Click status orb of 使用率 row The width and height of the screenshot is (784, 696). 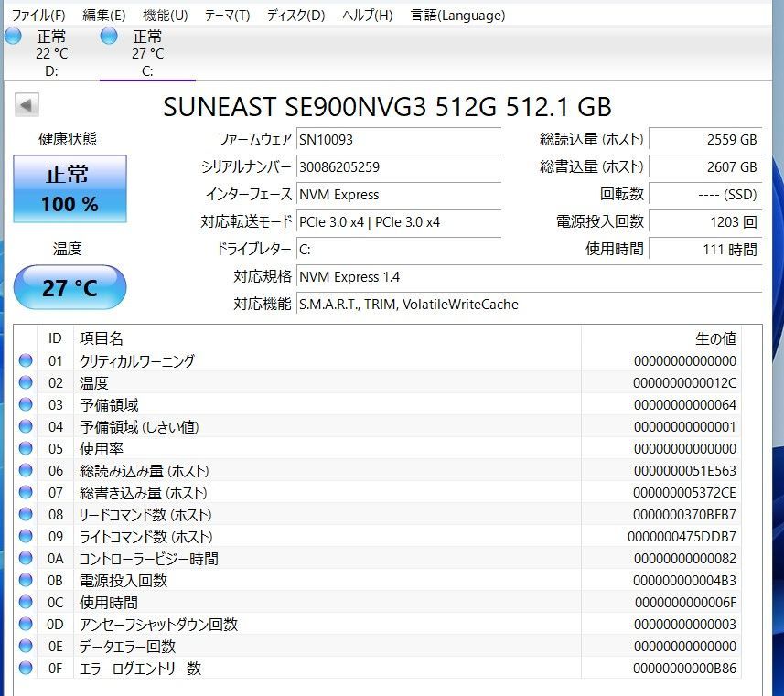coord(26,448)
